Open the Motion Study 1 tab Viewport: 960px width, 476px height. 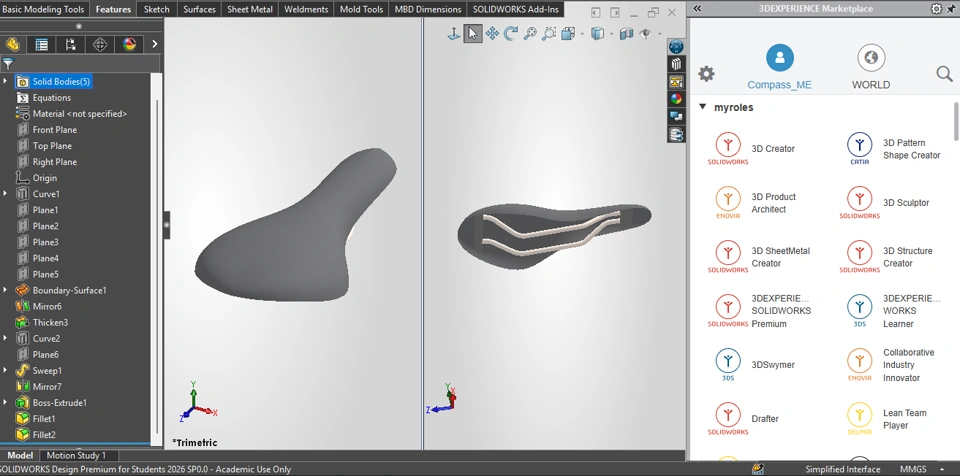pyautogui.click(x=76, y=456)
